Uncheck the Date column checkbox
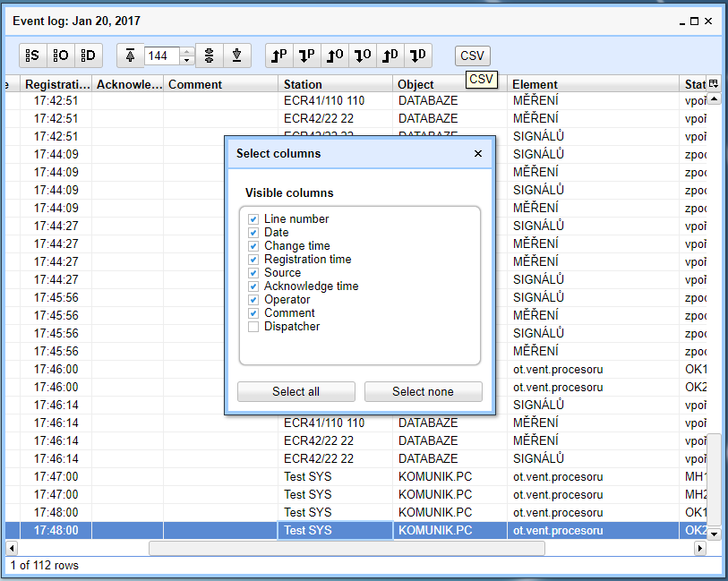This screenshot has height=581, width=728. (x=253, y=233)
